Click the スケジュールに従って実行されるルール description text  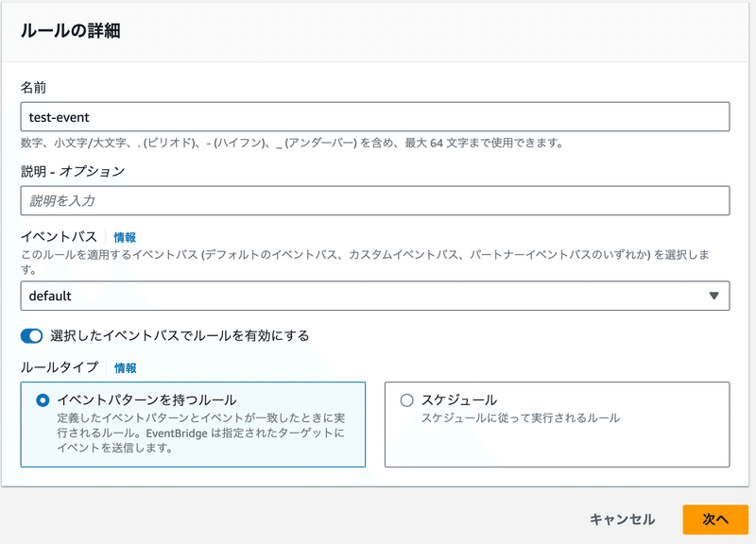coord(521,417)
